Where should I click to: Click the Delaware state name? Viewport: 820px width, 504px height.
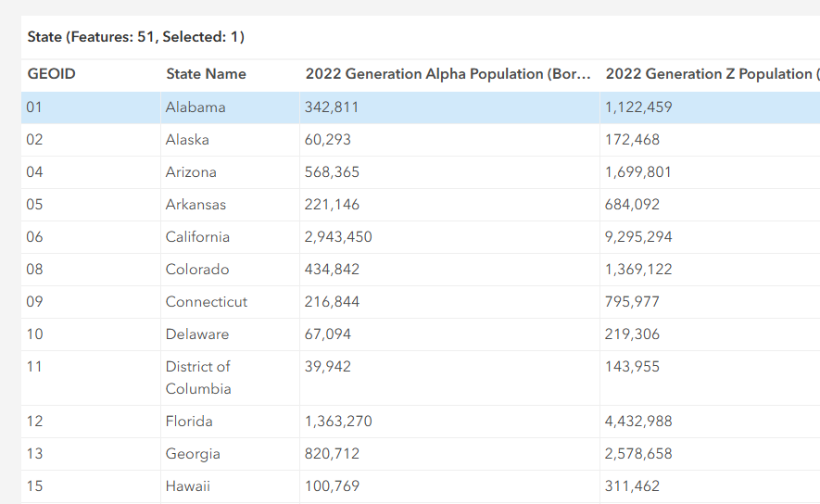click(x=197, y=334)
